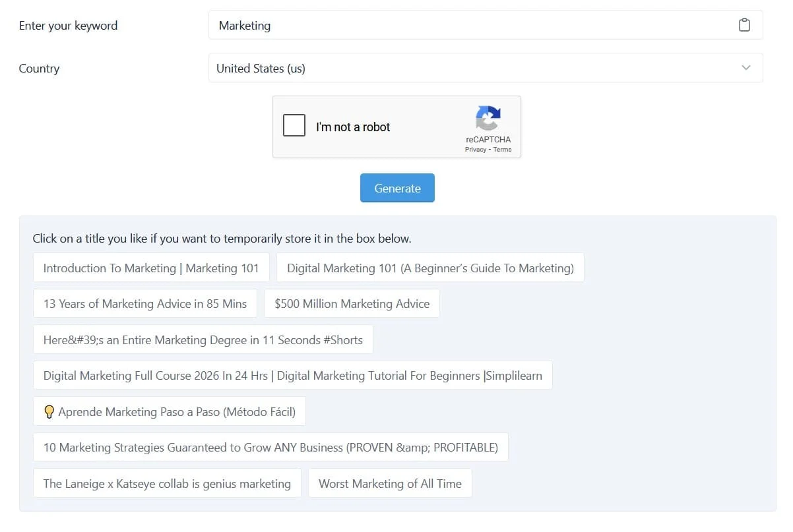Select the "Introduction To Marketing | Marketing 101" title

click(x=150, y=268)
